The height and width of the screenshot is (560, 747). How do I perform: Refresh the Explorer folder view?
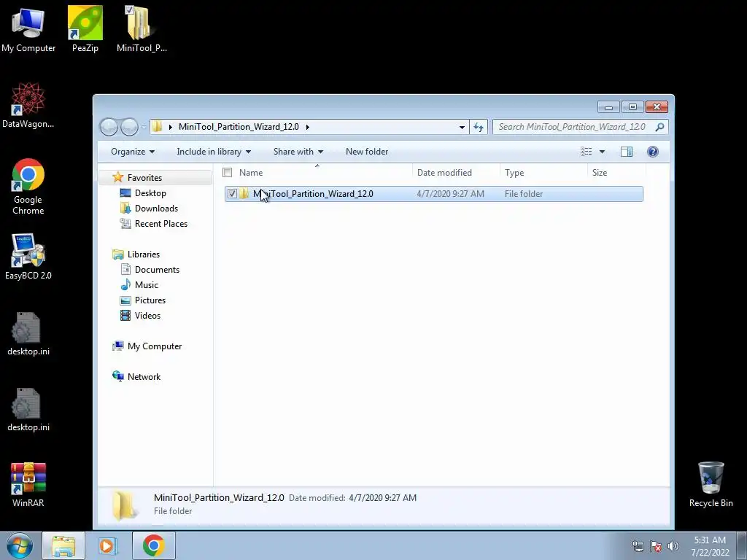[479, 127]
